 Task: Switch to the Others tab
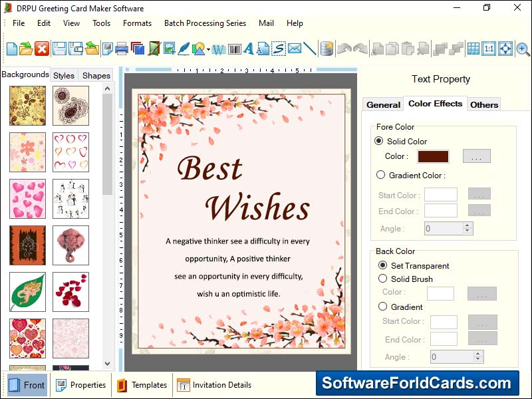pos(484,104)
